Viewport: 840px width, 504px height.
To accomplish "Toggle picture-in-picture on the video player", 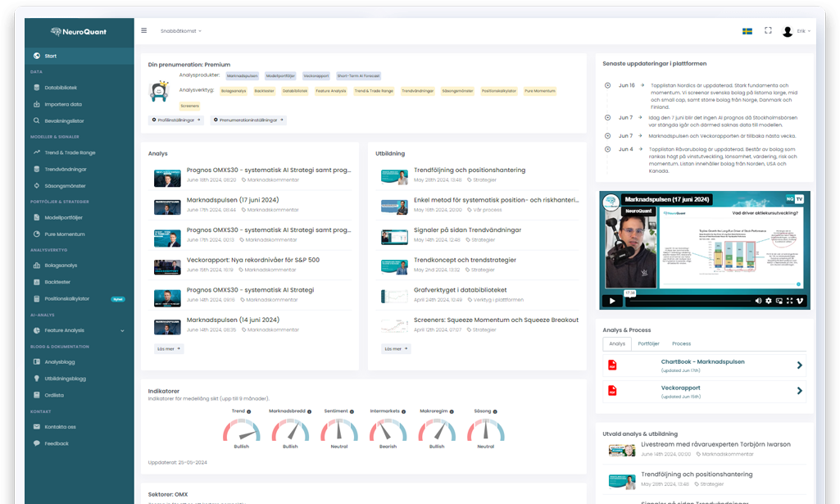I will pyautogui.click(x=779, y=301).
